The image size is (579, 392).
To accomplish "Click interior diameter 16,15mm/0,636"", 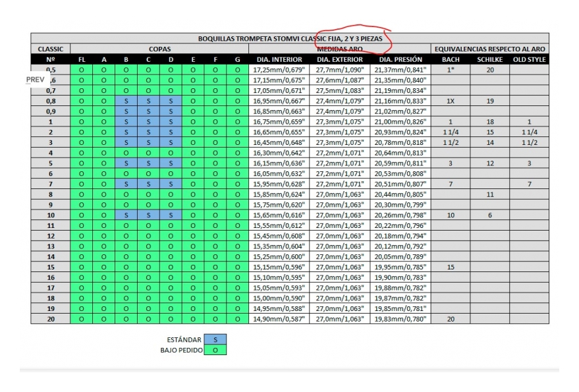I will [279, 163].
